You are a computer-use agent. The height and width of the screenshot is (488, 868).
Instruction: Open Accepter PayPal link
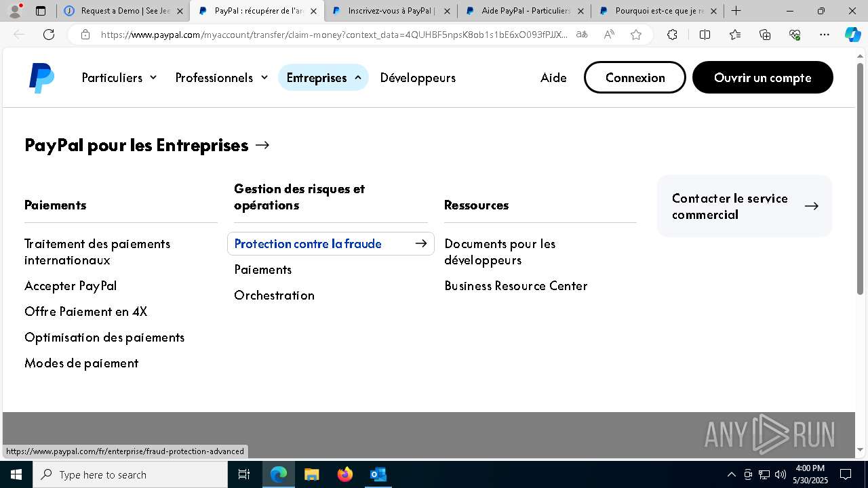pos(71,285)
